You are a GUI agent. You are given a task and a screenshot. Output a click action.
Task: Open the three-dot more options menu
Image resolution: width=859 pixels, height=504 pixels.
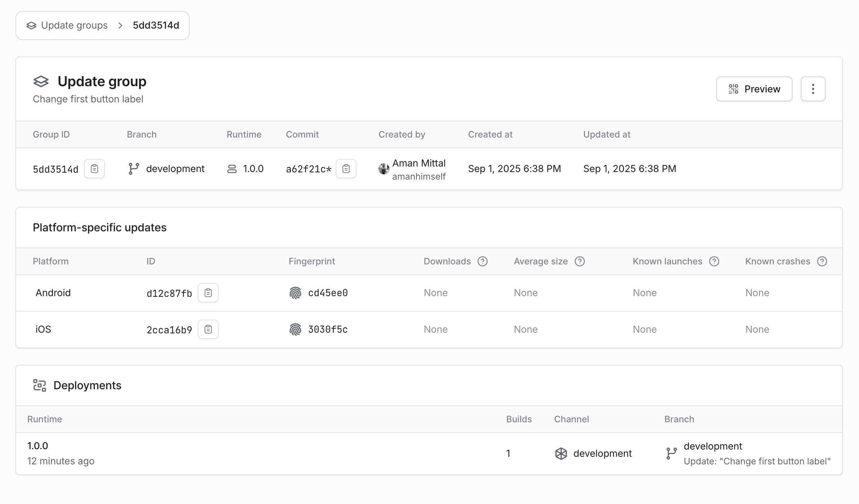(x=813, y=89)
